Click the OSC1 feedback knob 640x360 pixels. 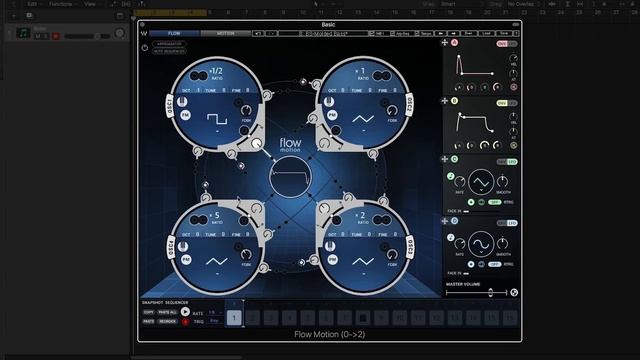pos(246,111)
